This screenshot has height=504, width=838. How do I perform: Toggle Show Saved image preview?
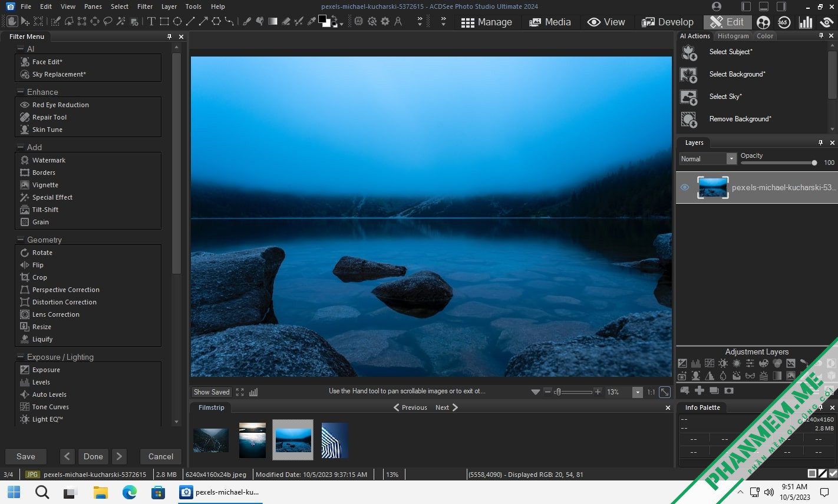[x=212, y=392]
